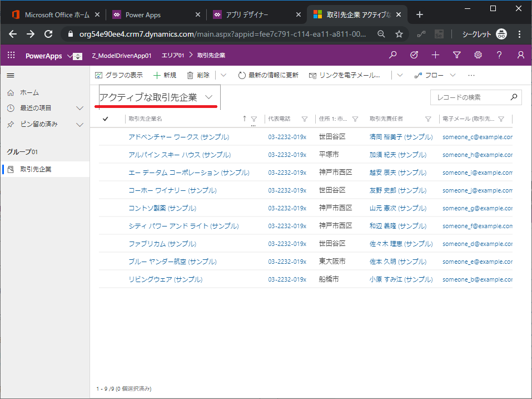Create a new record with 新規
532x399 pixels.
pyautogui.click(x=165, y=75)
